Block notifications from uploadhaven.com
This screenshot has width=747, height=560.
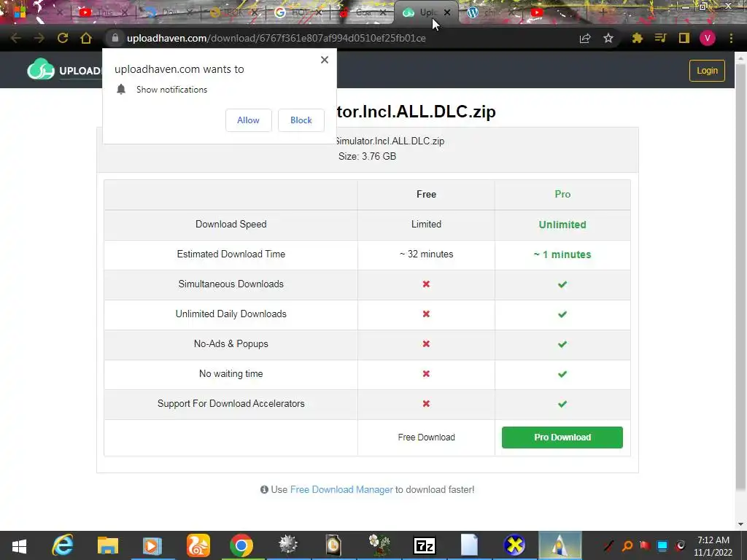301,120
